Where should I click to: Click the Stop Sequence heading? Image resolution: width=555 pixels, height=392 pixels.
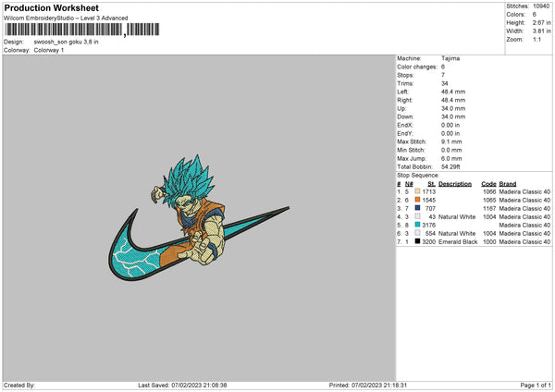click(418, 176)
